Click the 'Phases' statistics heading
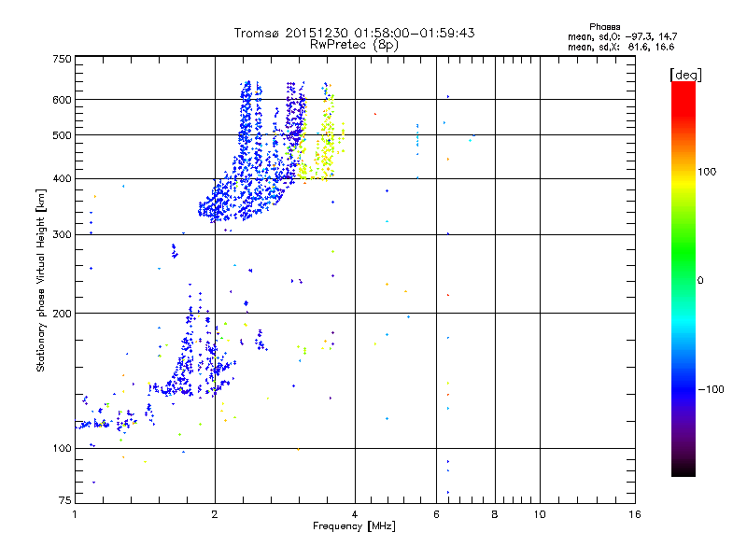 pos(604,27)
